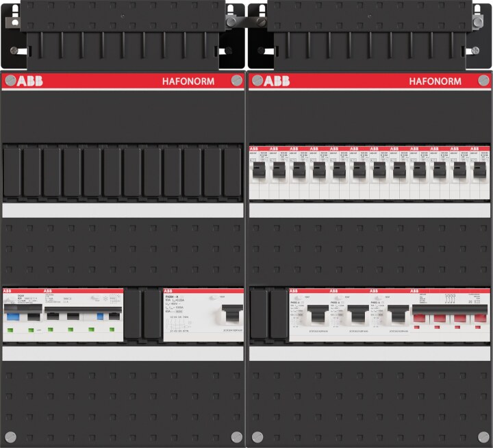This screenshot has height=448, width=493.
Task: Flip the first circuit breaker lever in the right panel's upper row
Action: [x=259, y=170]
